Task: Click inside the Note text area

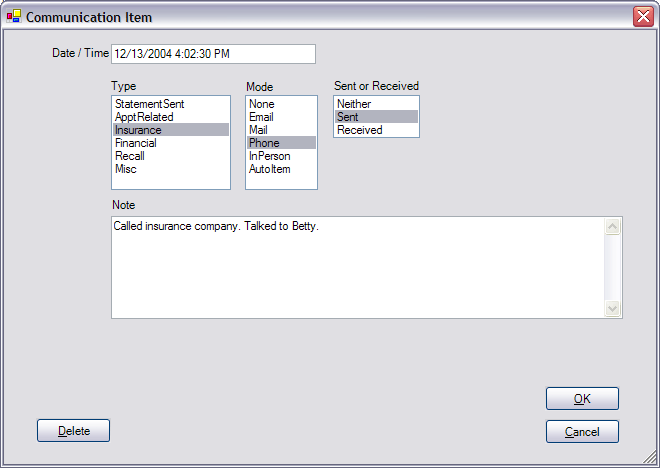Action: coord(358,268)
